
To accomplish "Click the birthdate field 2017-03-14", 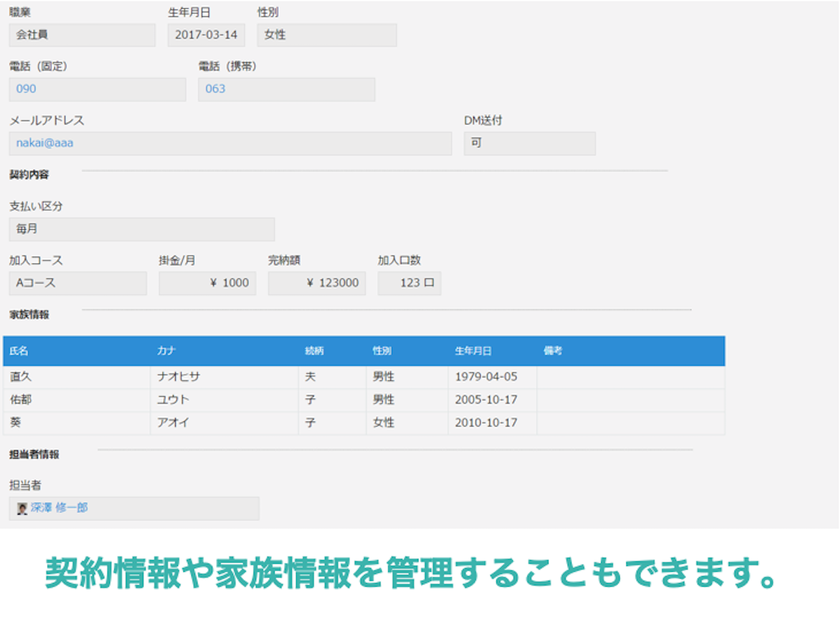I will [206, 35].
